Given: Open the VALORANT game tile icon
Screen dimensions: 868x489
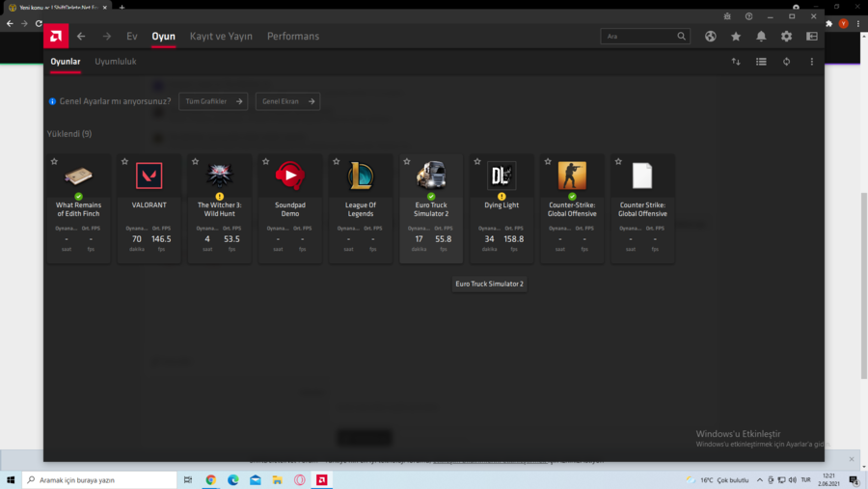Looking at the screenshot, I should pyautogui.click(x=149, y=176).
